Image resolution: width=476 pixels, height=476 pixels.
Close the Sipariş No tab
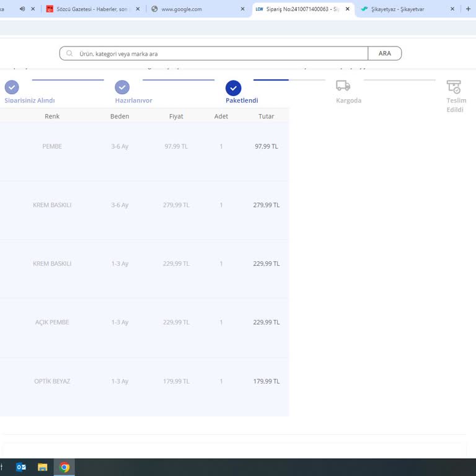tap(347, 9)
